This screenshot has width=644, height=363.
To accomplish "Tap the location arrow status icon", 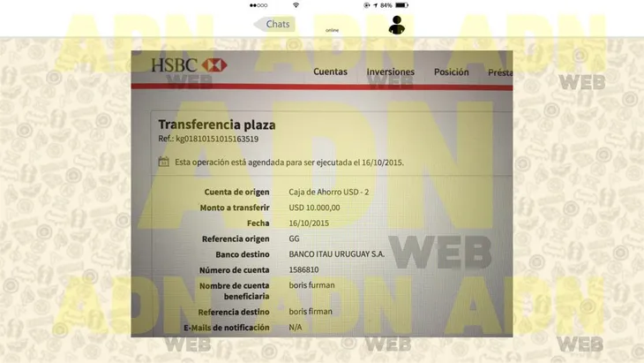I will pyautogui.click(x=375, y=5).
